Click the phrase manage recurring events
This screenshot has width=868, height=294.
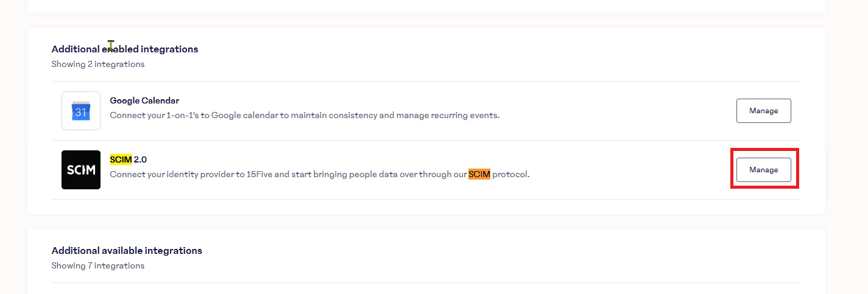pos(448,115)
